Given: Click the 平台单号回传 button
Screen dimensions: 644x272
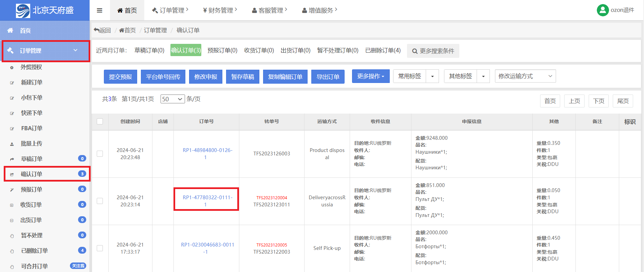Looking at the screenshot, I should [163, 77].
